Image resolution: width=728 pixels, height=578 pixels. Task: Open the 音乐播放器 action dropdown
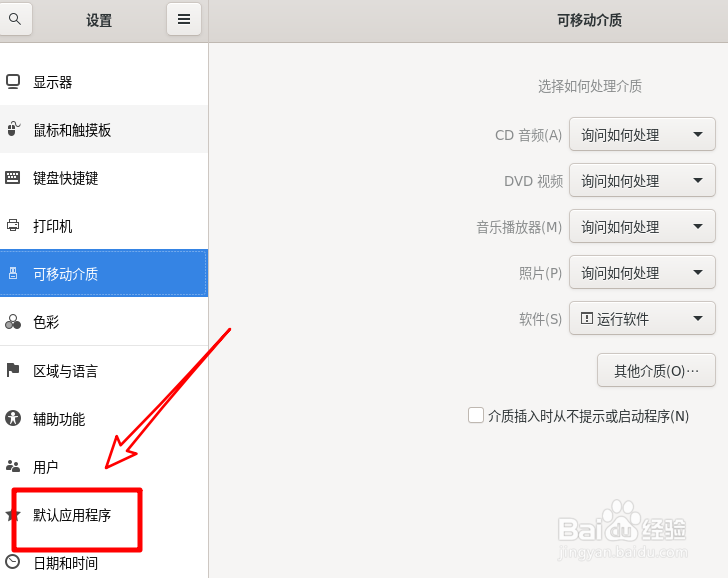(x=642, y=227)
